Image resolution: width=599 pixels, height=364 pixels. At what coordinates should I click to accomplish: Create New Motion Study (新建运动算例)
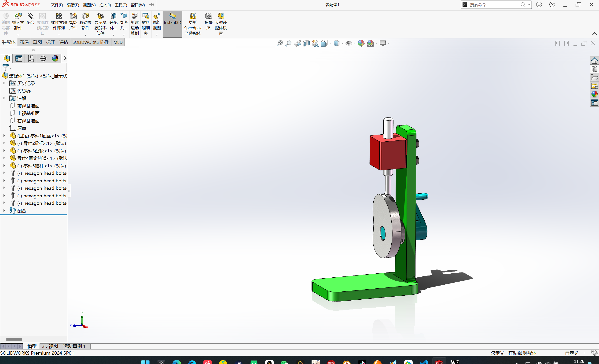pos(135,24)
